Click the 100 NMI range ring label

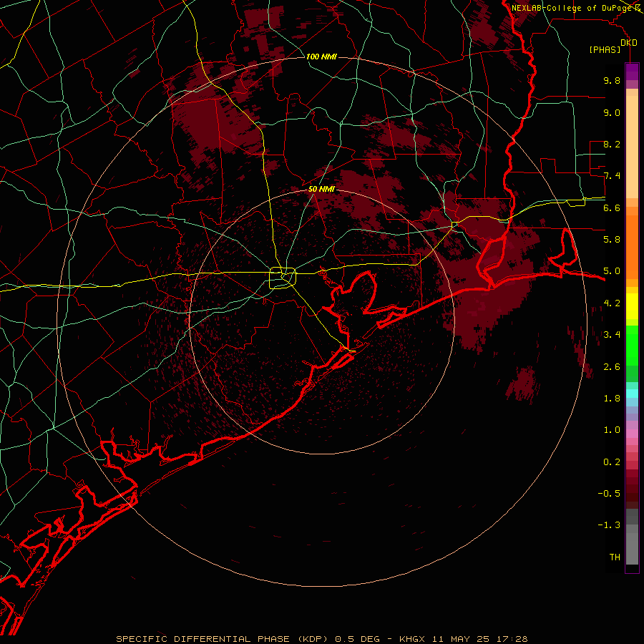click(x=321, y=57)
